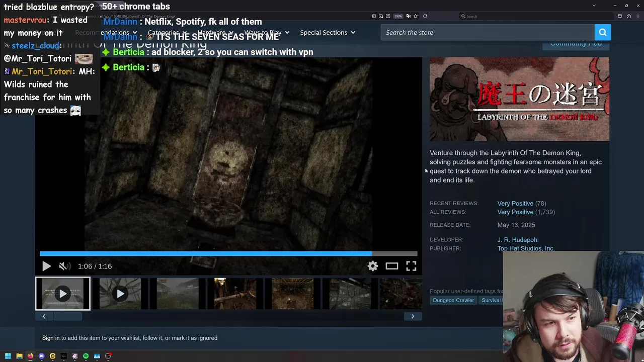The height and width of the screenshot is (362, 644).
Task: Open Firefox reader view icon
Action: (x=374, y=16)
